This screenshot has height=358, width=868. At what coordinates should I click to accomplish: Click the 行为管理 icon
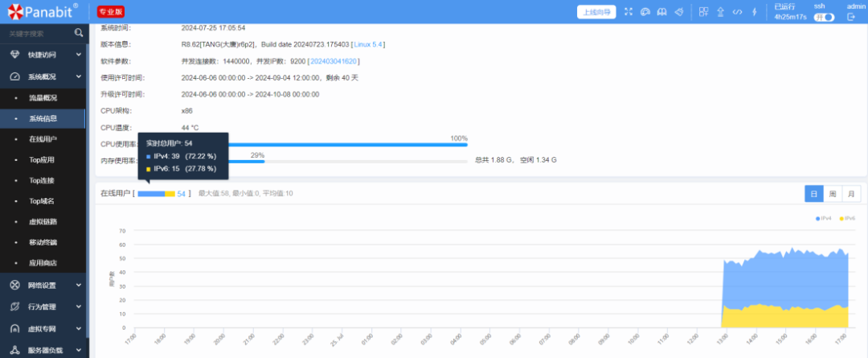[15, 307]
